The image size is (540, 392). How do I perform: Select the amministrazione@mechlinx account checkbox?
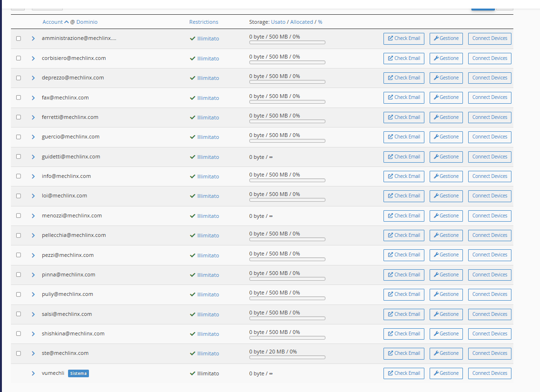(19, 39)
